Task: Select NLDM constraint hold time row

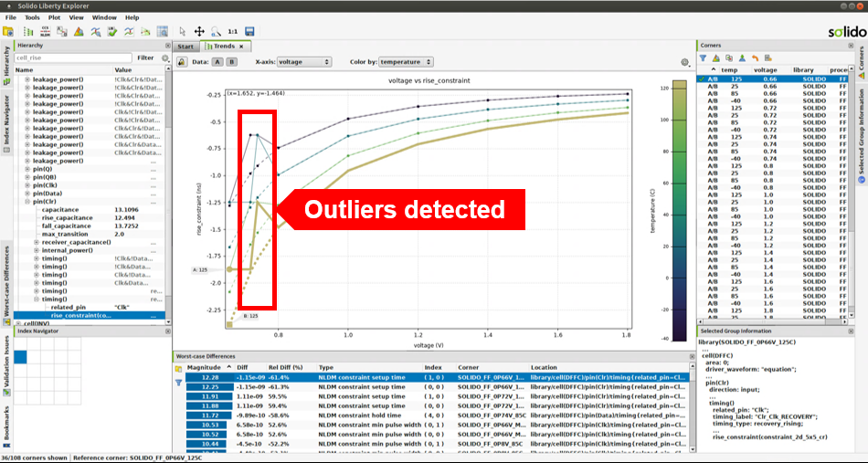Action: [438, 415]
